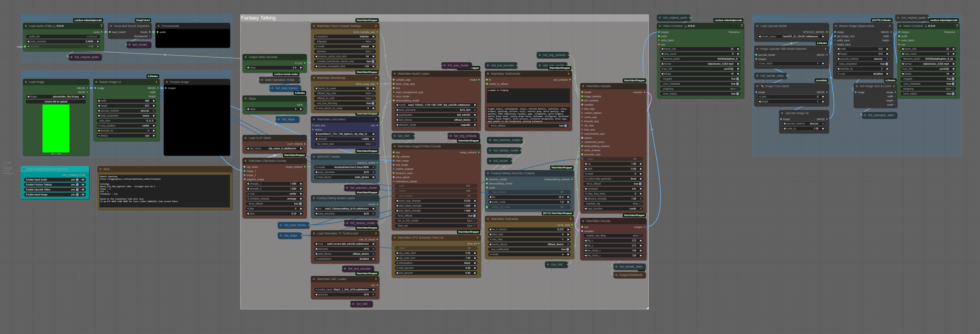
Task: Click help icon on Resize Image v2 node
Action: pyautogui.click(x=156, y=82)
